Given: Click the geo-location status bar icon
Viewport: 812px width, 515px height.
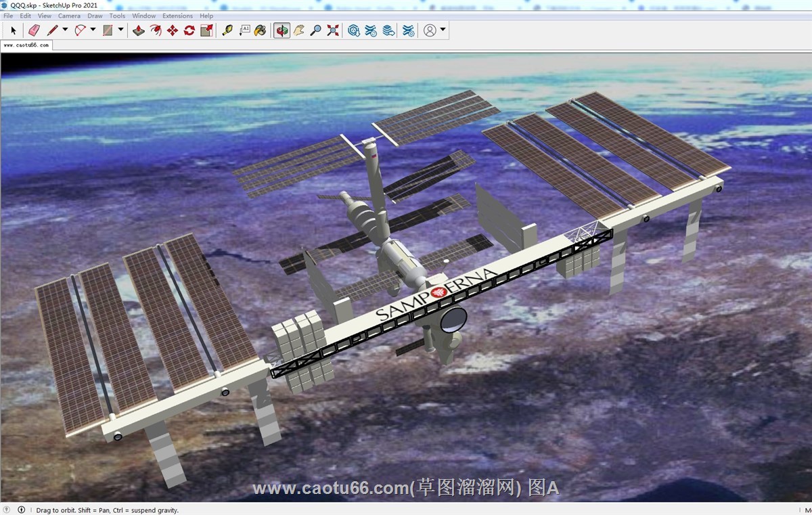Looking at the screenshot, I should 7,510.
